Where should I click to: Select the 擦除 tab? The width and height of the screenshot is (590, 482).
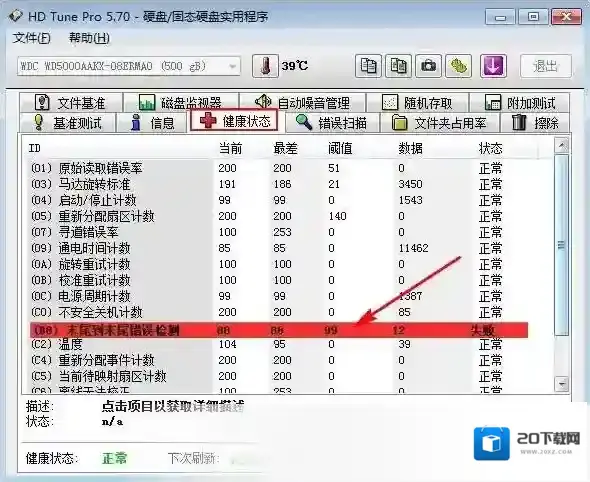(x=535, y=123)
